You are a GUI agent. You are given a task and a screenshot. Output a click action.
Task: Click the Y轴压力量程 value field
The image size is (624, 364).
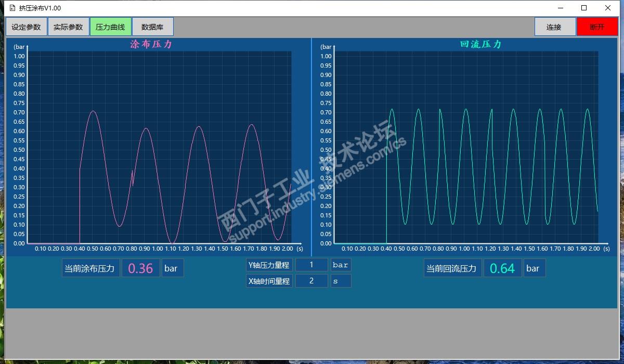point(311,265)
